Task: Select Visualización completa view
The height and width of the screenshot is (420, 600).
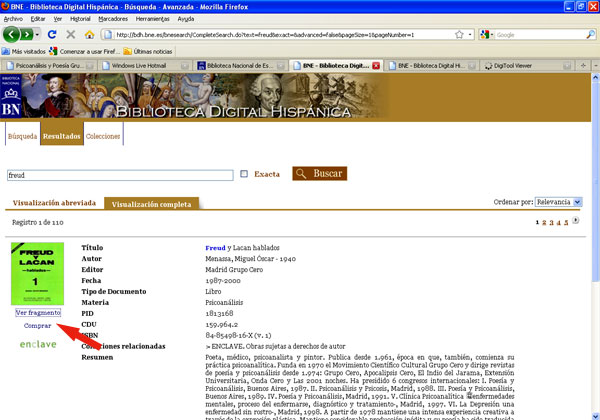Action: 152,204
